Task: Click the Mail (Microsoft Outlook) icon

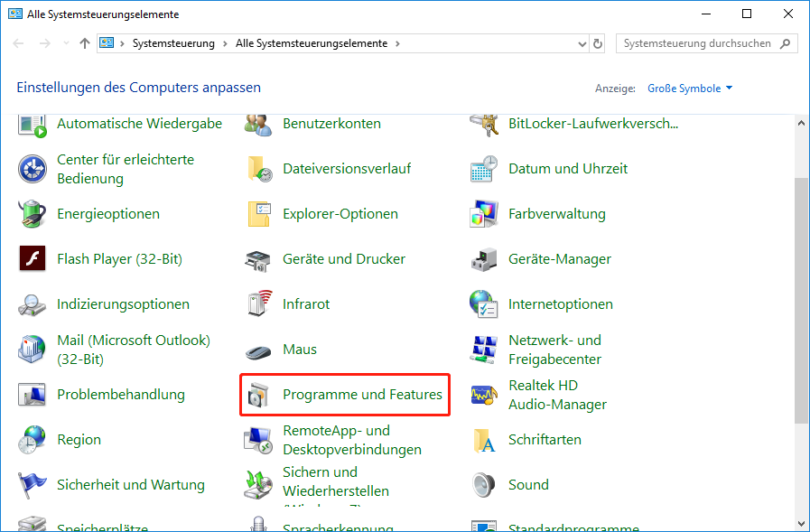Action: [x=32, y=350]
